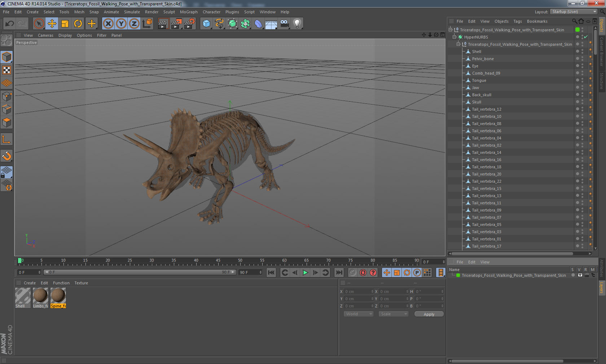Toggle the HyperNURBS green enable checkmark
The height and width of the screenshot is (364, 606).
pyautogui.click(x=586, y=37)
